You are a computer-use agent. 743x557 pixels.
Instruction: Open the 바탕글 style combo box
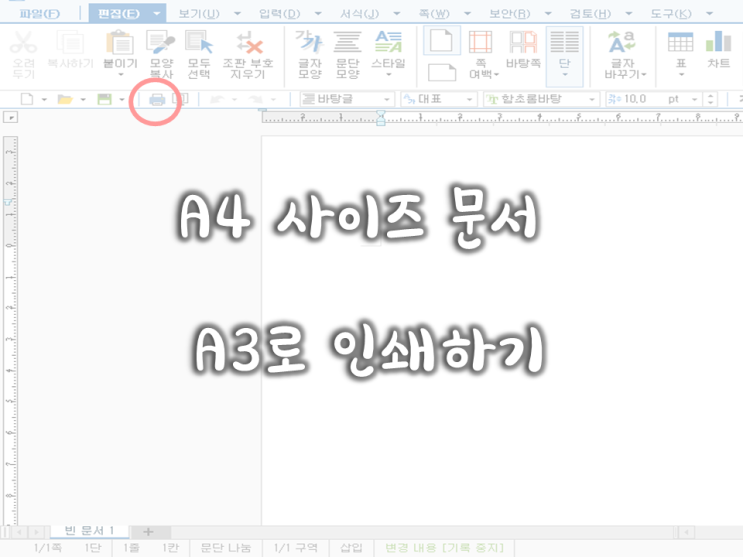pyautogui.click(x=347, y=99)
